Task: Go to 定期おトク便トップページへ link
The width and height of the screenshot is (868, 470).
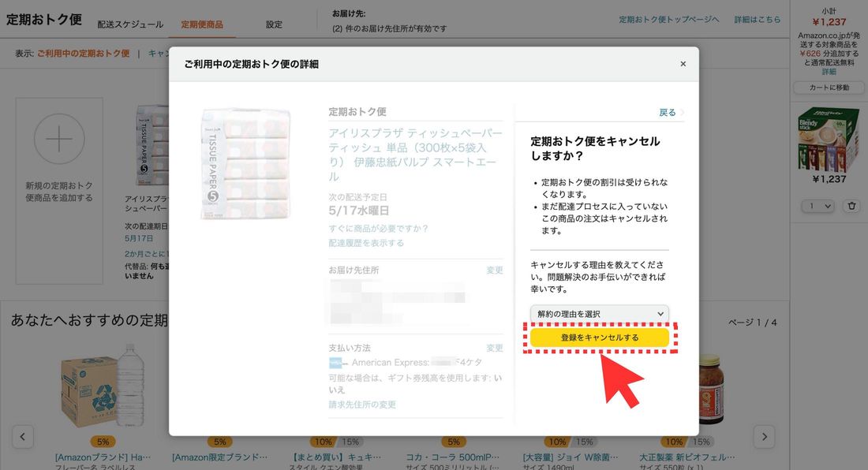Action: click(668, 20)
